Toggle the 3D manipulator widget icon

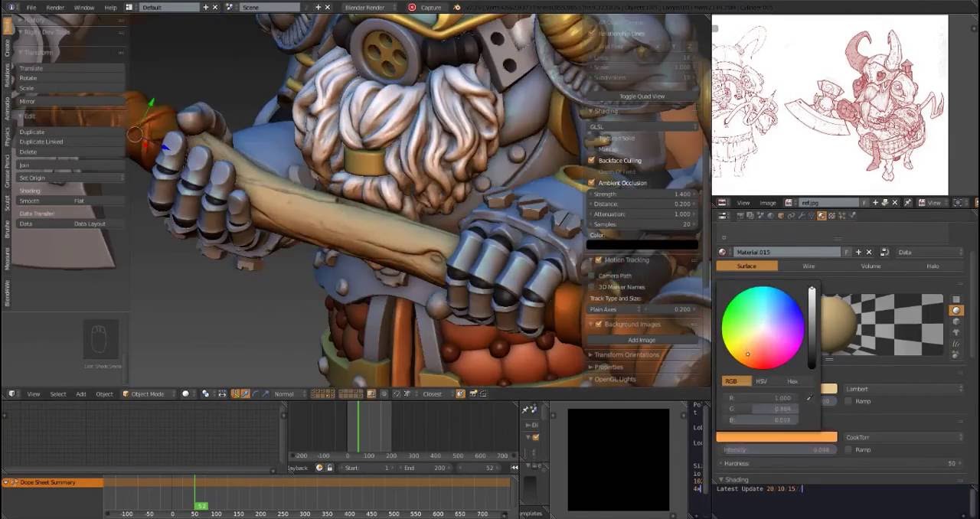coord(236,394)
